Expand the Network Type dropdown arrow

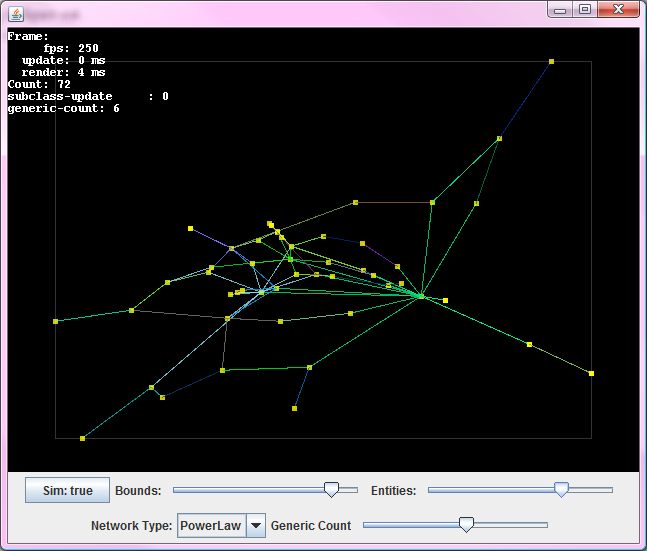click(255, 525)
